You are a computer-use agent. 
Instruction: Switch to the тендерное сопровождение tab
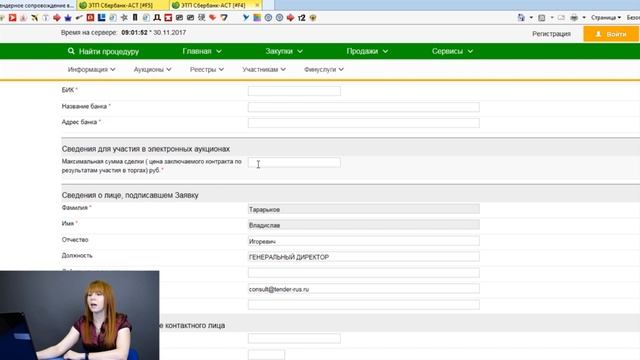click(38, 5)
